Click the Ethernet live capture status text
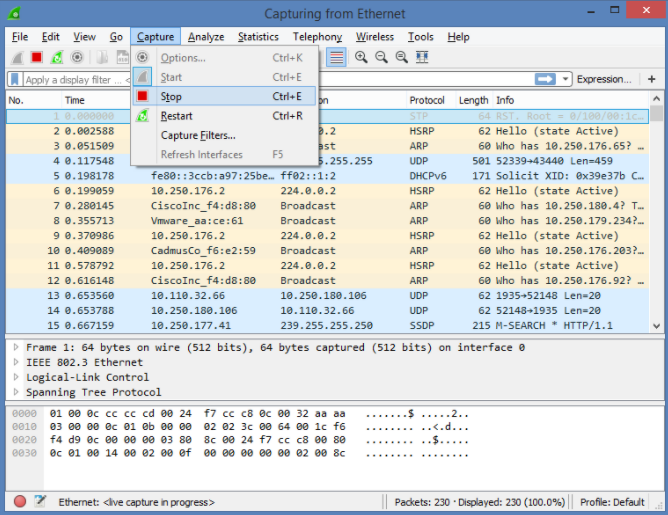668x515 pixels. click(x=136, y=502)
